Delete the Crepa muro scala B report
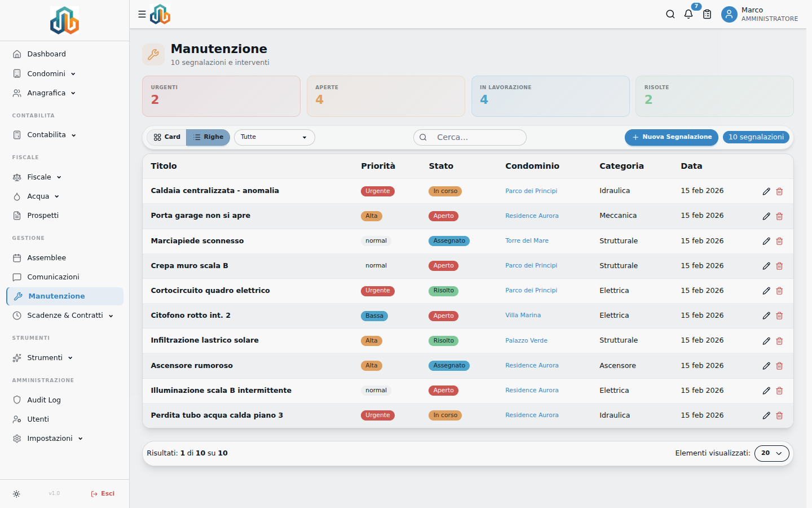The image size is (812, 508). pyautogui.click(x=779, y=266)
